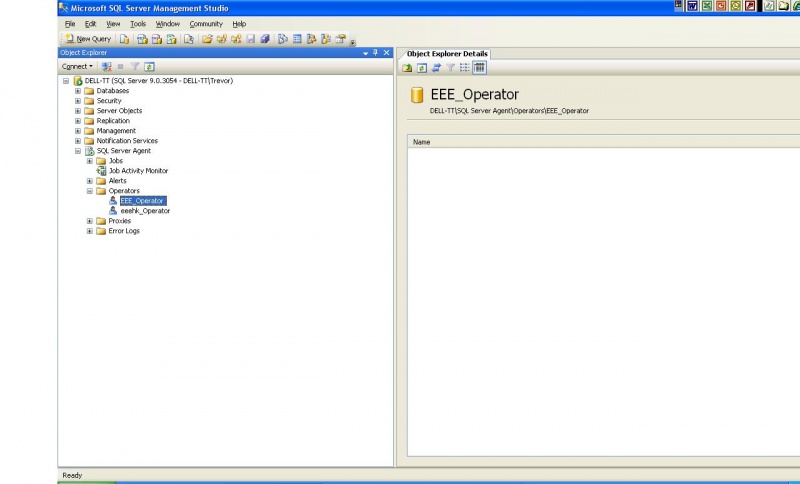Open the Template Explorer icon
The height and width of the screenshot is (484, 800).
pos(326,39)
